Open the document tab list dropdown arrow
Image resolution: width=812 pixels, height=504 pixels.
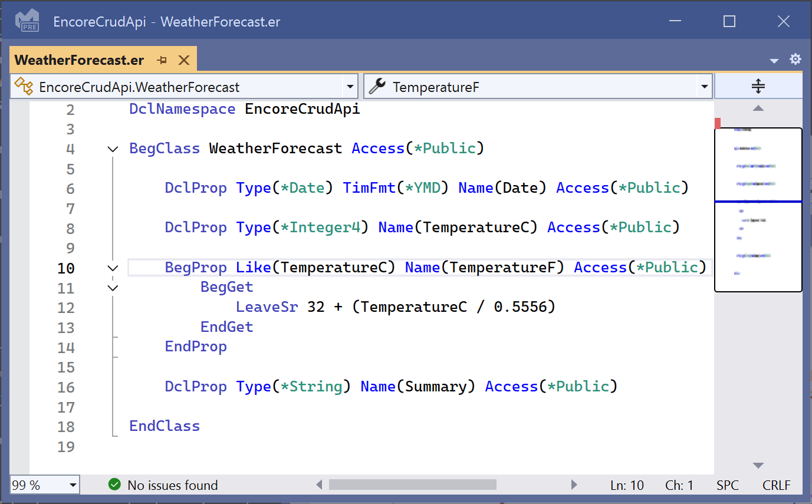coord(774,60)
